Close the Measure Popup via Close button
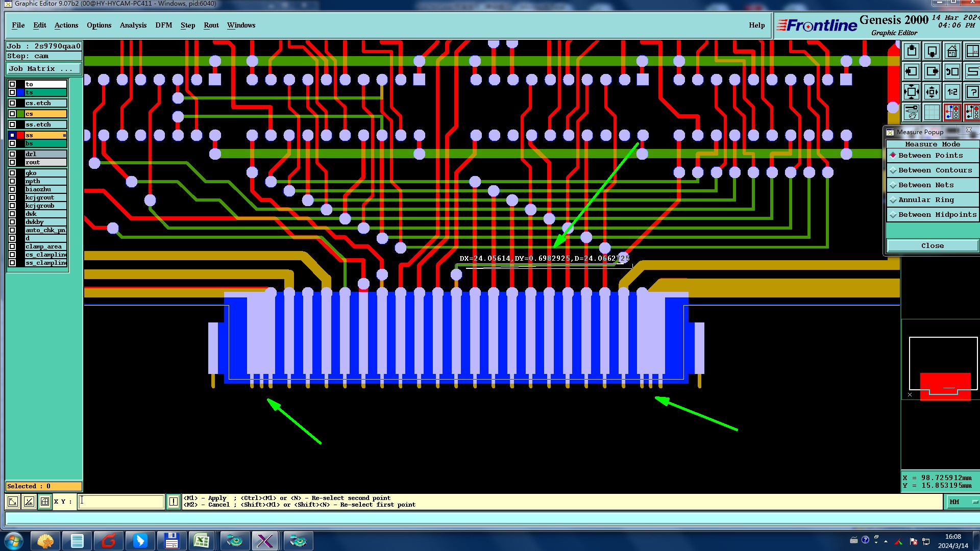 932,246
